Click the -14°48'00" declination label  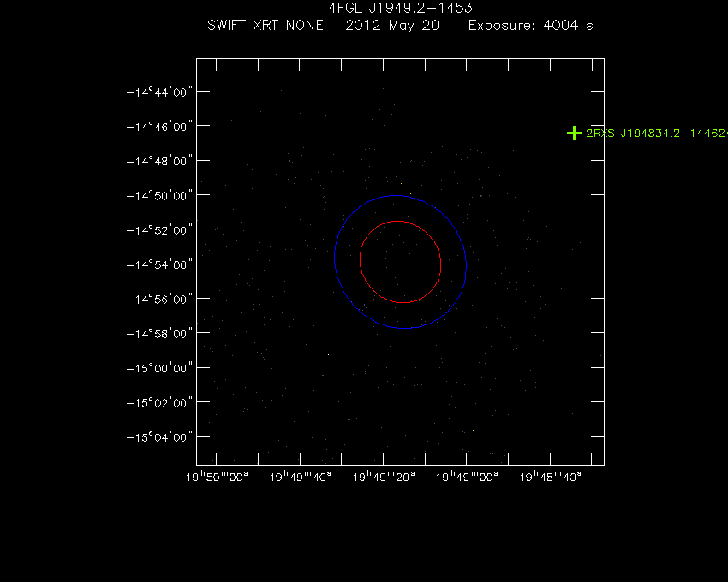coord(159,161)
